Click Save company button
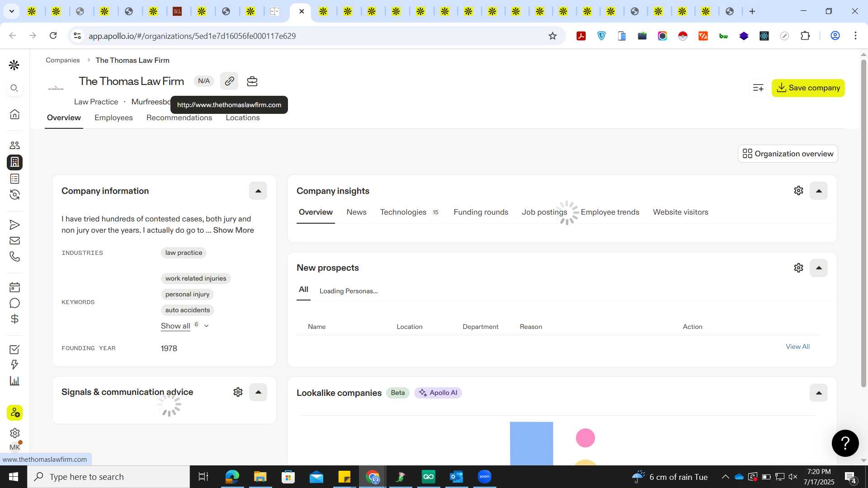The width and height of the screenshot is (868, 488). (808, 88)
